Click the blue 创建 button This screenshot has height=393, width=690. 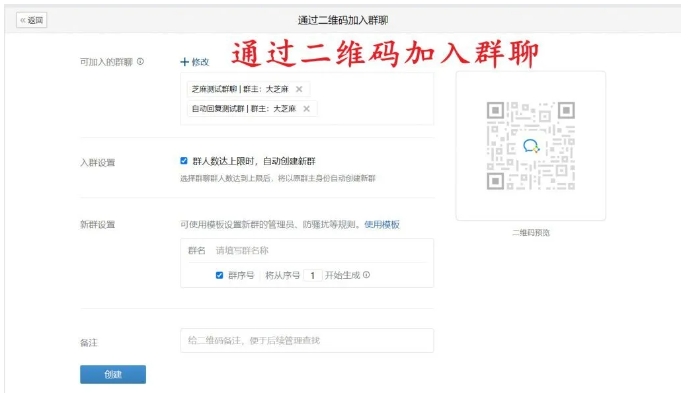click(113, 375)
